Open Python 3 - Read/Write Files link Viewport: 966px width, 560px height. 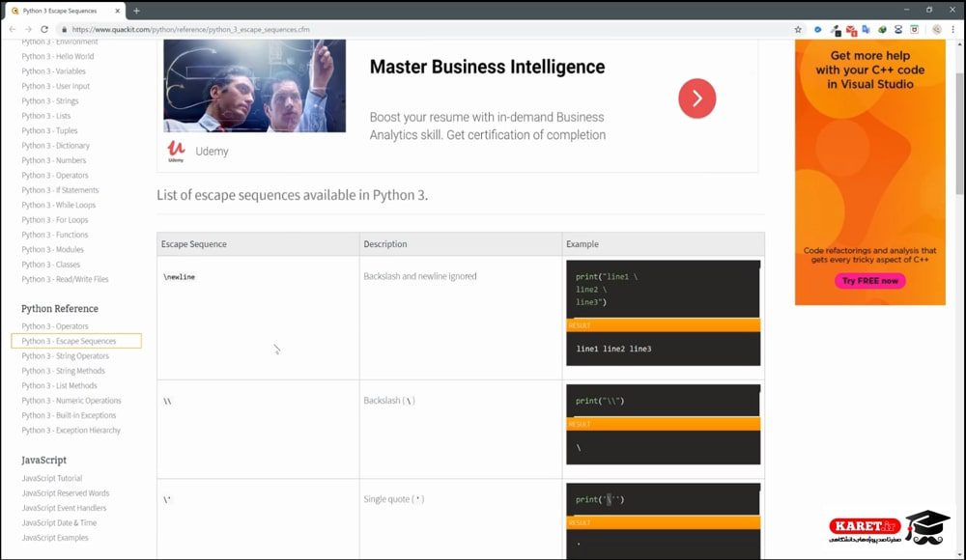pyautogui.click(x=65, y=278)
